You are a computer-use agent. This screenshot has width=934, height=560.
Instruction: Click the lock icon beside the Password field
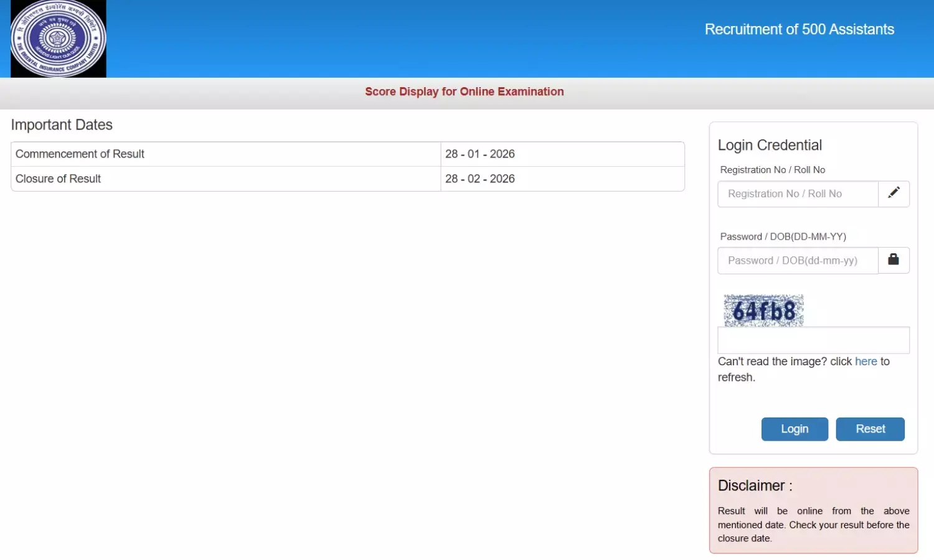[894, 260]
